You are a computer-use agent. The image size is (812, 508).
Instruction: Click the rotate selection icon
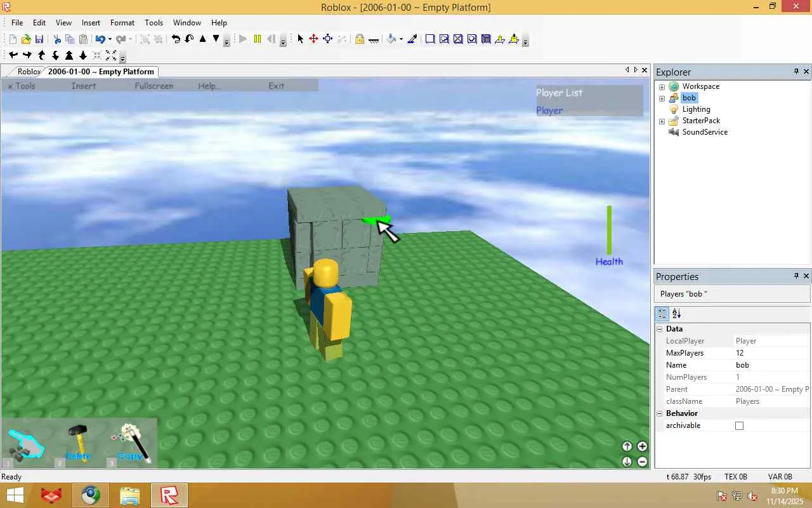tap(176, 39)
